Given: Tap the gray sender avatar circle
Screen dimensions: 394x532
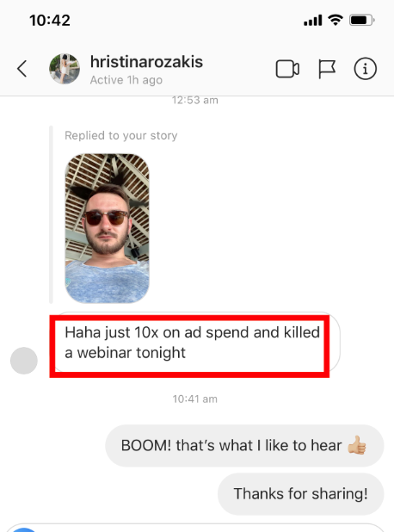Looking at the screenshot, I should point(24,361).
